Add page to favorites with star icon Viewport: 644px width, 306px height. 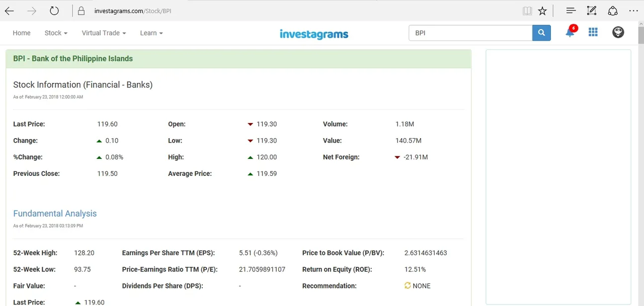coord(542,11)
